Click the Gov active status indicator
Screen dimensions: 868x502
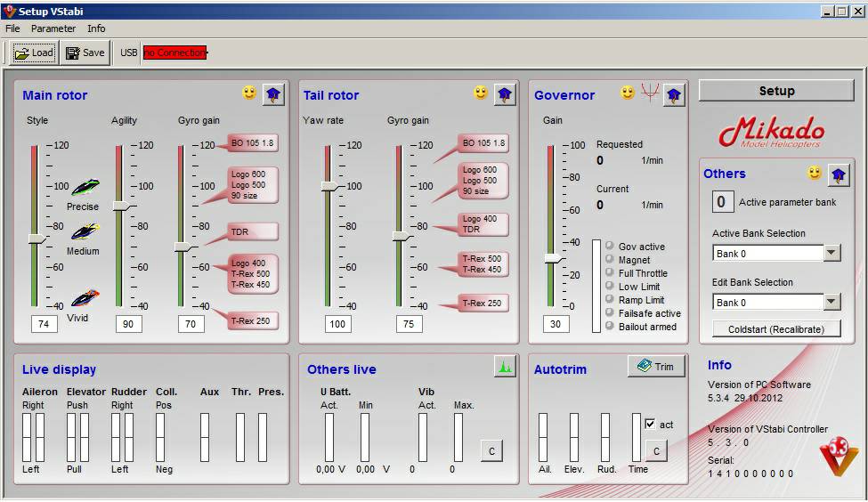(610, 246)
